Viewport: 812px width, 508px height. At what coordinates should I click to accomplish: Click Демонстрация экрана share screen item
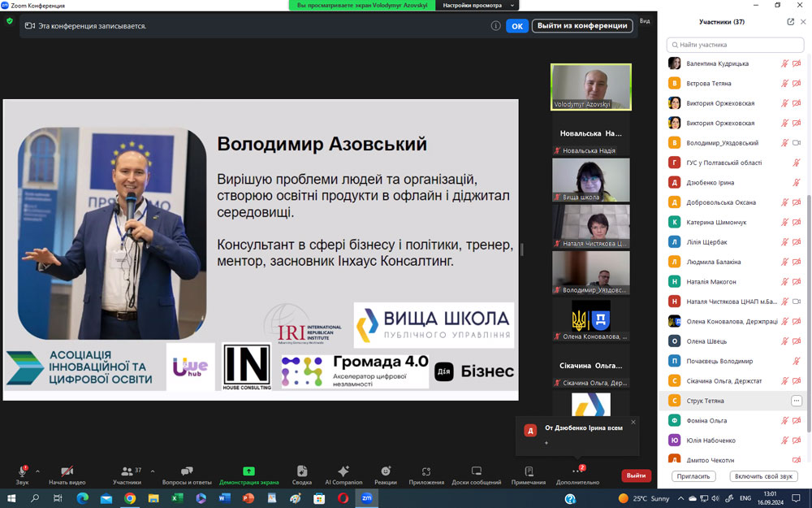248,475
